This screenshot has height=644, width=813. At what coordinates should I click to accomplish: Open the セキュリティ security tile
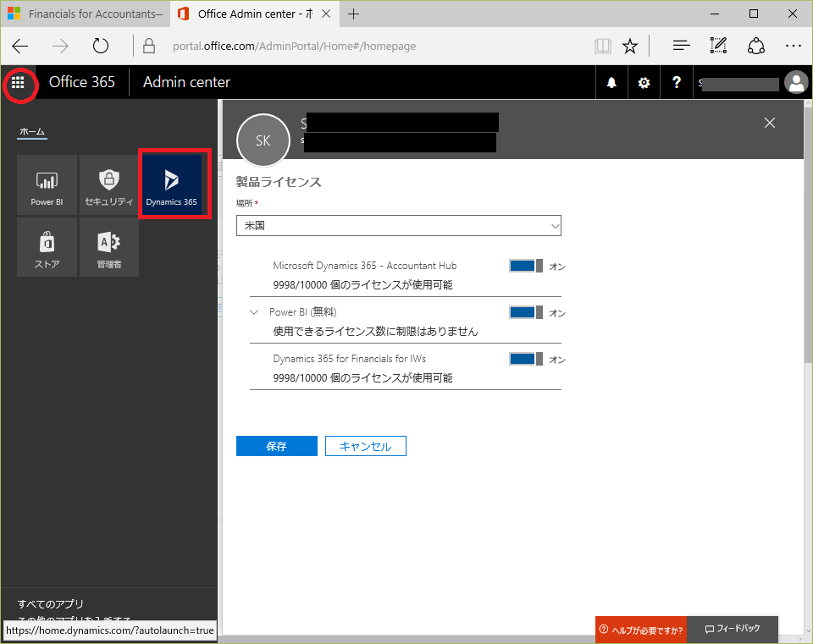click(x=108, y=184)
